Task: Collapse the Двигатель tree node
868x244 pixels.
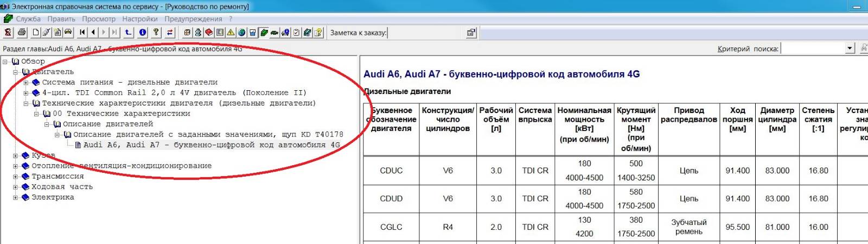Action: (16, 72)
